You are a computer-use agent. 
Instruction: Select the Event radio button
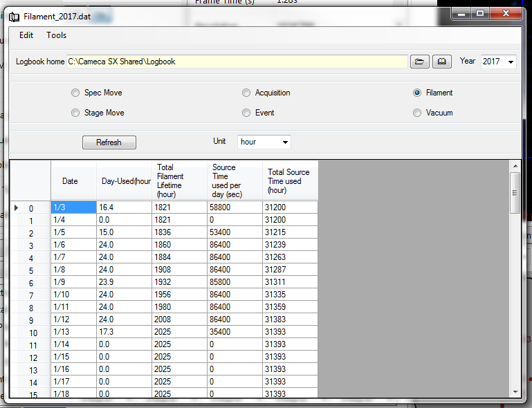point(246,113)
